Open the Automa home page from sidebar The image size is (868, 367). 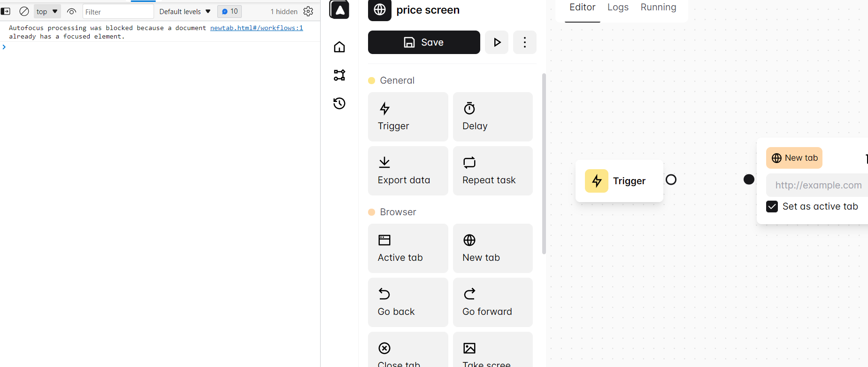click(x=339, y=47)
